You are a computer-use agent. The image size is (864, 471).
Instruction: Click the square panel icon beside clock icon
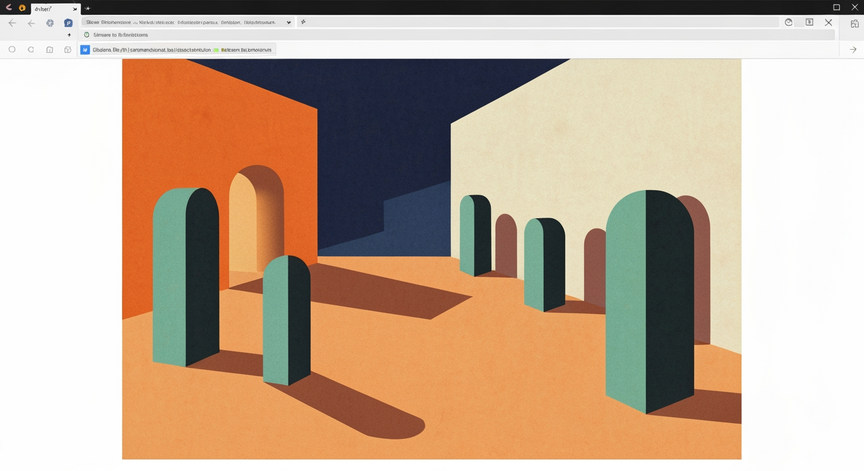(809, 23)
